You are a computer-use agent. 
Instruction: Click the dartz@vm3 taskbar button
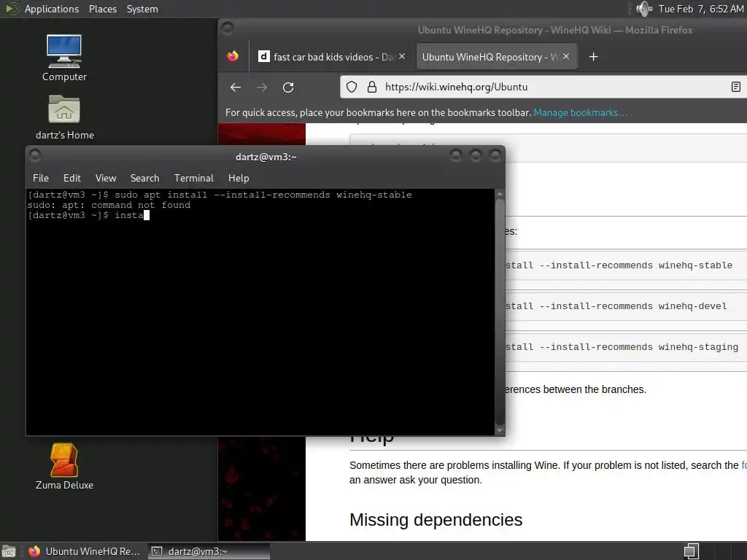click(209, 551)
